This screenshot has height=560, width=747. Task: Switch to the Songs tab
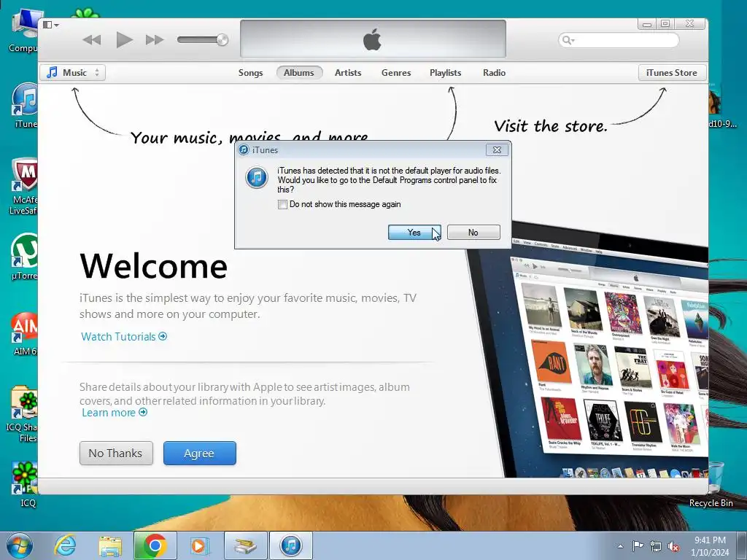click(x=251, y=73)
